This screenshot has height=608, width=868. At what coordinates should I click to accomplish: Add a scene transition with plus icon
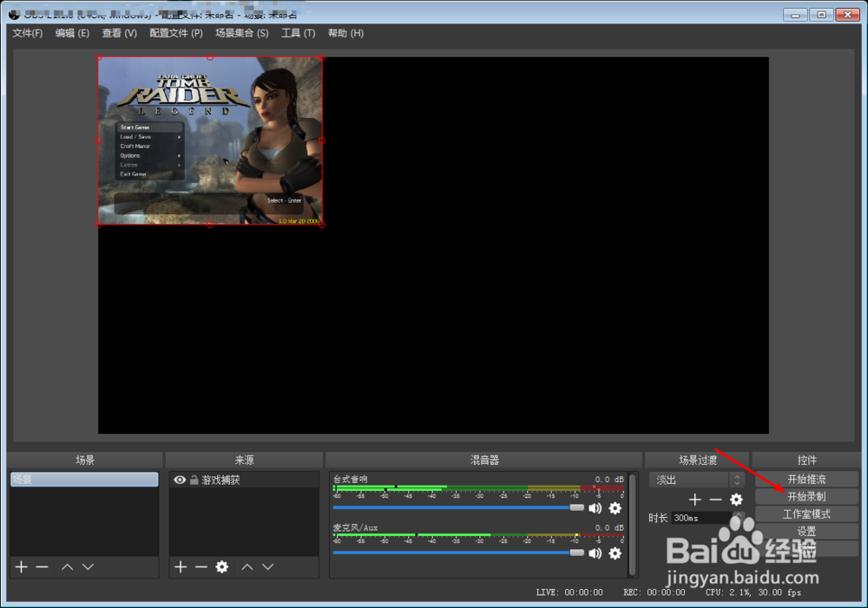(x=694, y=500)
